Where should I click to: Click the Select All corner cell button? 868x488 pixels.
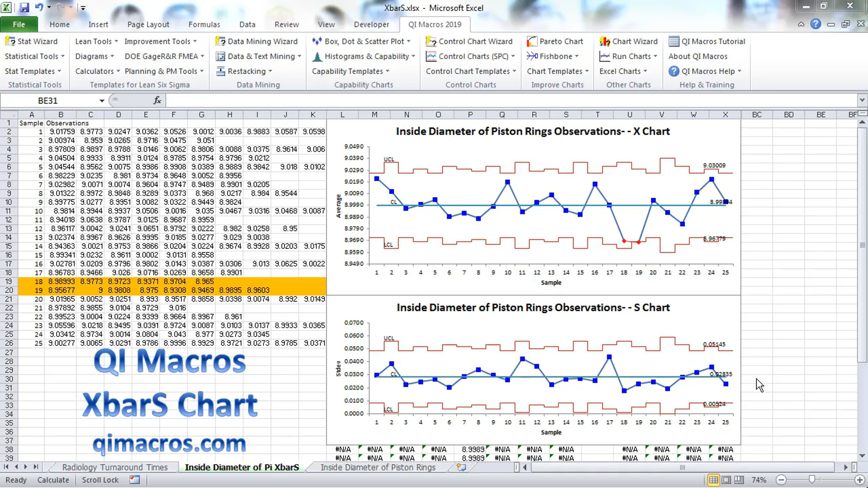[x=9, y=115]
